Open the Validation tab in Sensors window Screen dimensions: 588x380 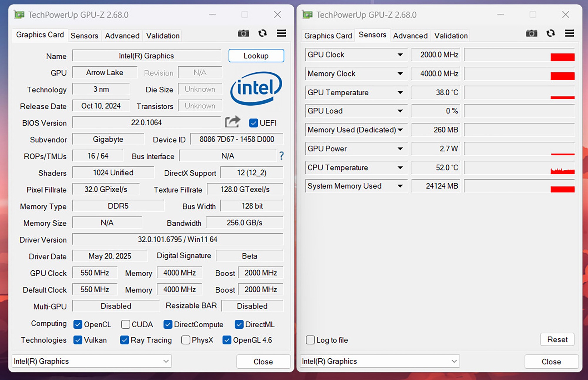point(451,36)
